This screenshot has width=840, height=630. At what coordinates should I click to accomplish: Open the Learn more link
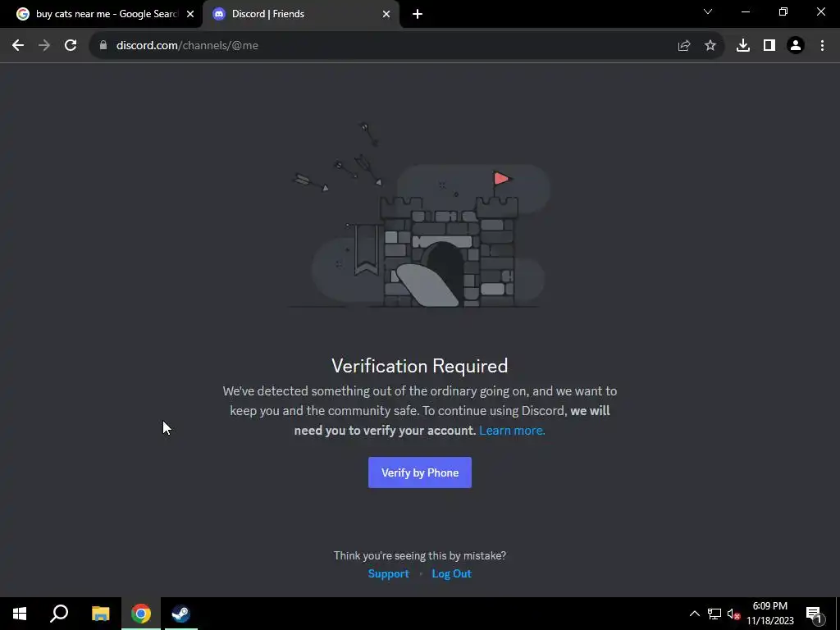point(512,430)
